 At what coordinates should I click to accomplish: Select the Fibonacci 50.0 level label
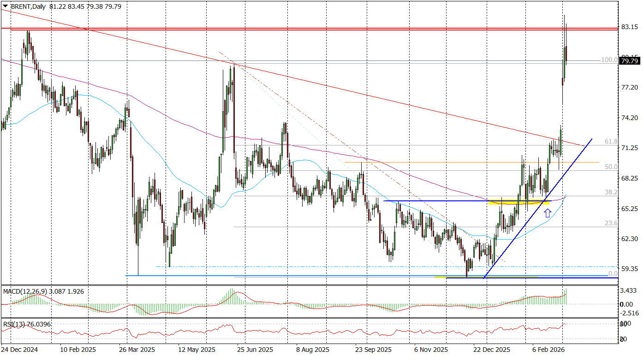(611, 167)
